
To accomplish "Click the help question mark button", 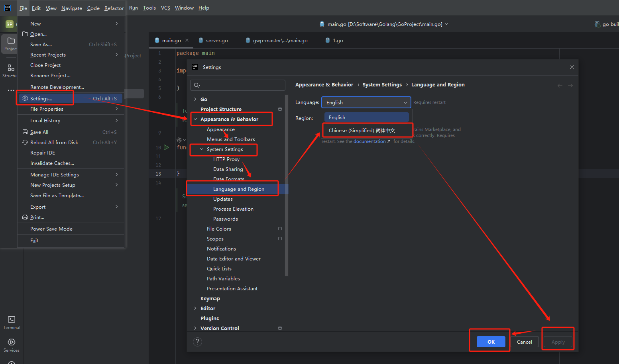I will point(197,342).
